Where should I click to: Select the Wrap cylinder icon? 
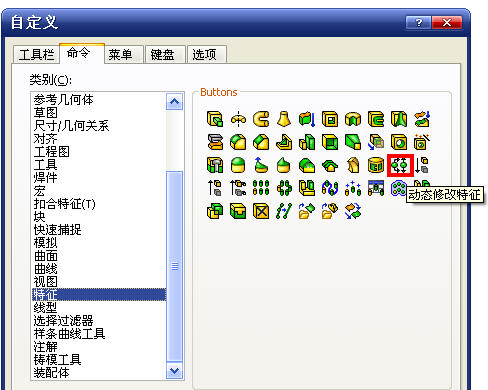click(376, 165)
